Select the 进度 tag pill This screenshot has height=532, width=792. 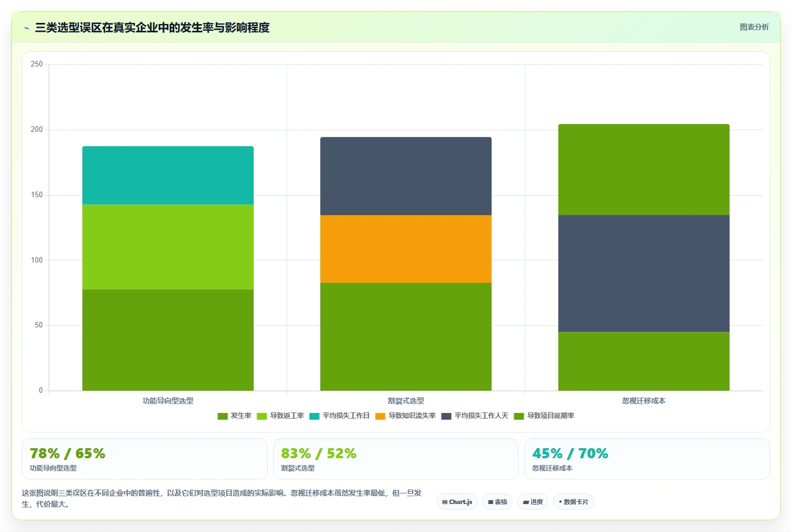pos(533,502)
